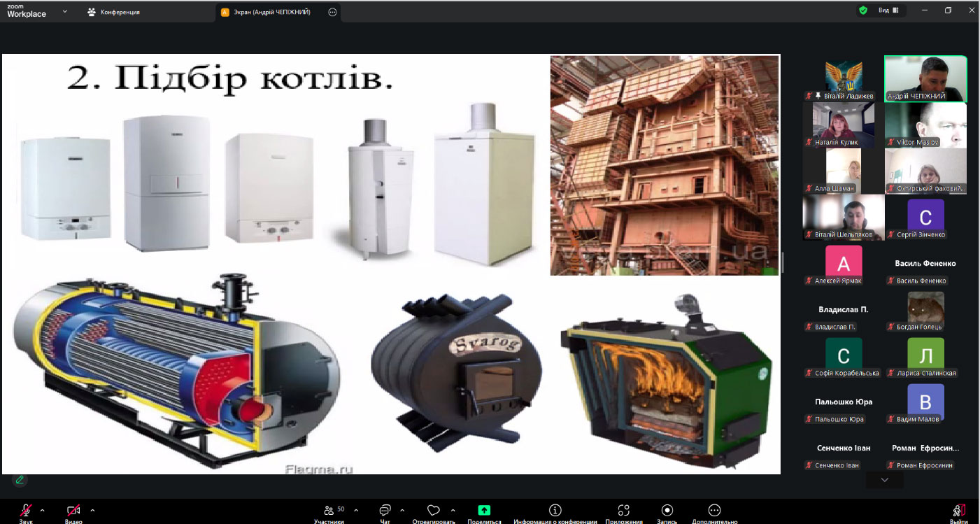The width and height of the screenshot is (980, 524).
Task: Open the Apps icon in toolbar
Action: (x=624, y=510)
